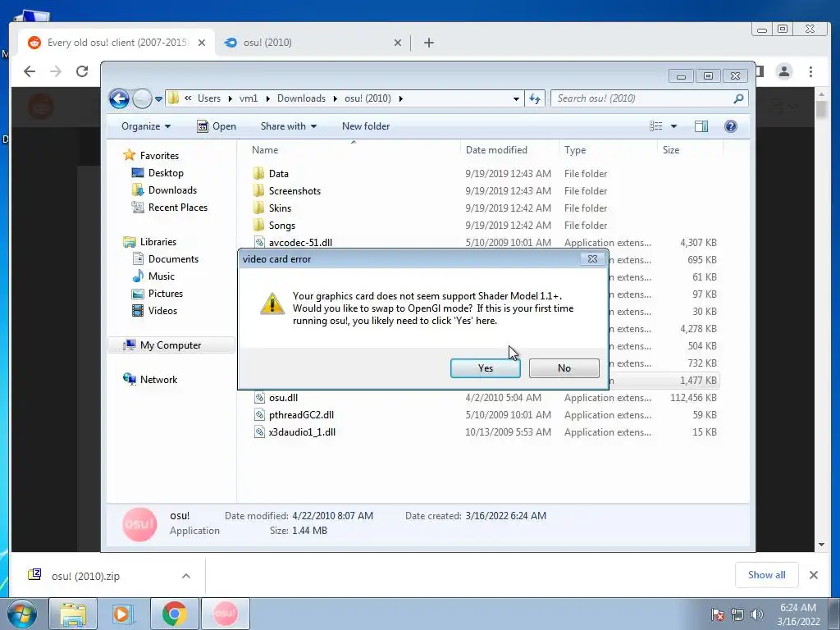Click the Downloads breadcrumb segment

(x=301, y=98)
